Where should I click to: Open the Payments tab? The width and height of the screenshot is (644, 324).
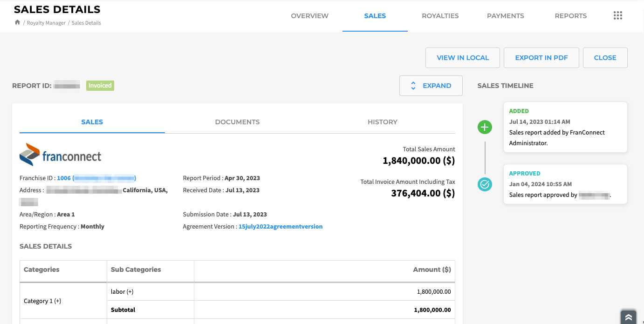pyautogui.click(x=506, y=16)
